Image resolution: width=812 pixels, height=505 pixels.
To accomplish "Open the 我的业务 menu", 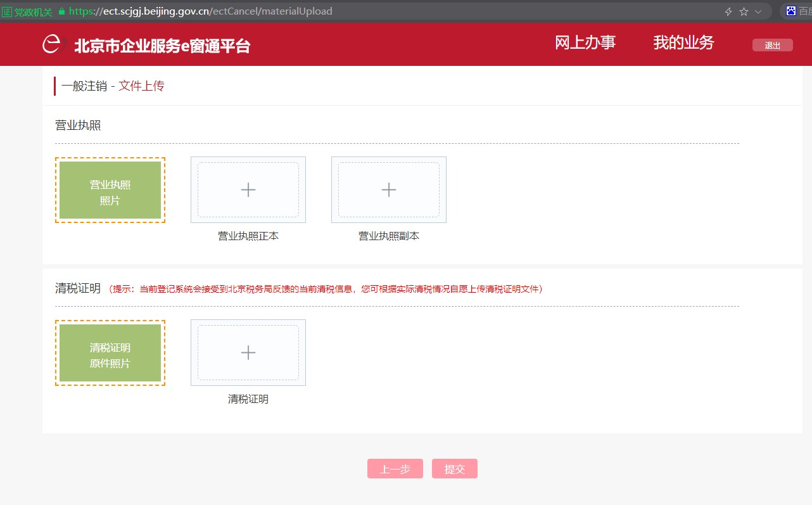I will (683, 42).
